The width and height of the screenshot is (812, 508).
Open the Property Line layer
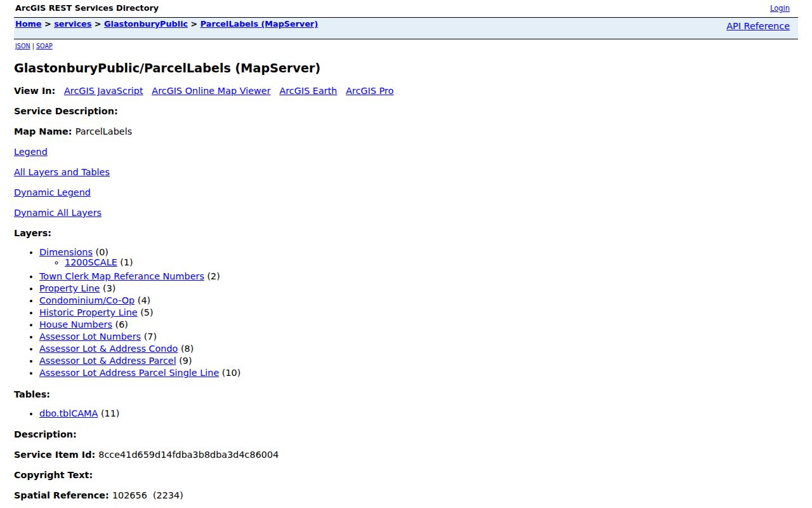[70, 288]
